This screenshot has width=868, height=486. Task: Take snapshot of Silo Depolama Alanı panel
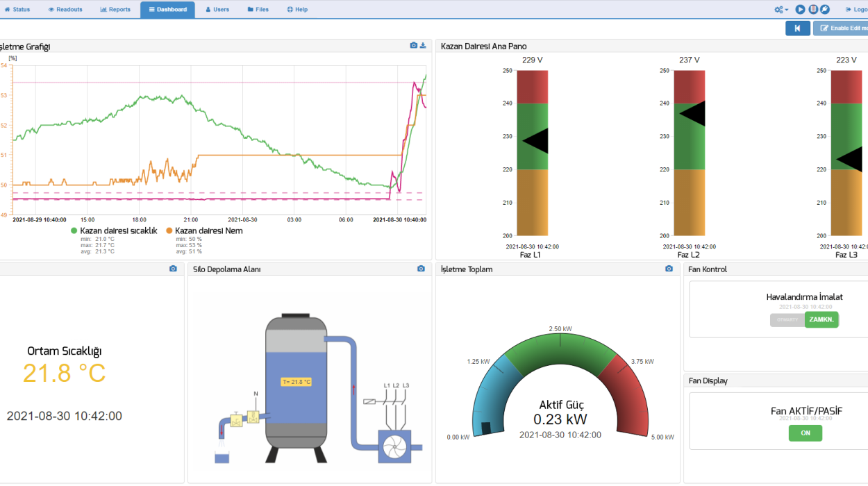point(421,269)
